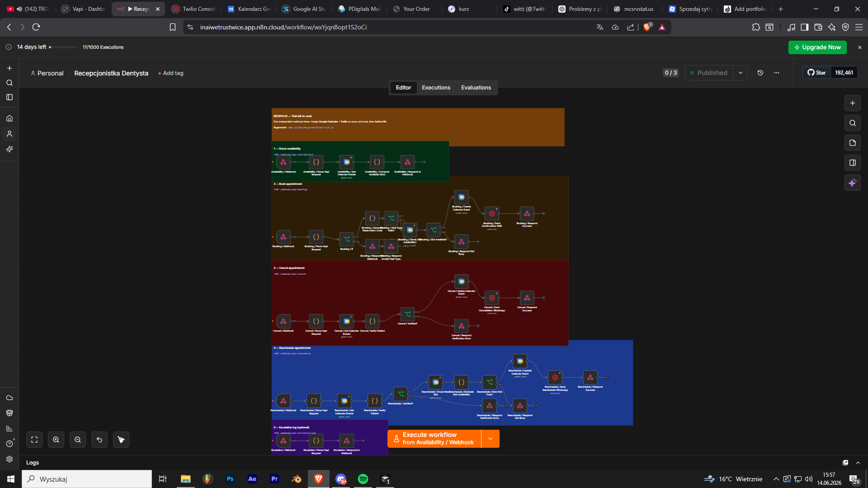Bookmark this page in the address bar
Image resolution: width=868 pixels, height=488 pixels.
click(173, 27)
